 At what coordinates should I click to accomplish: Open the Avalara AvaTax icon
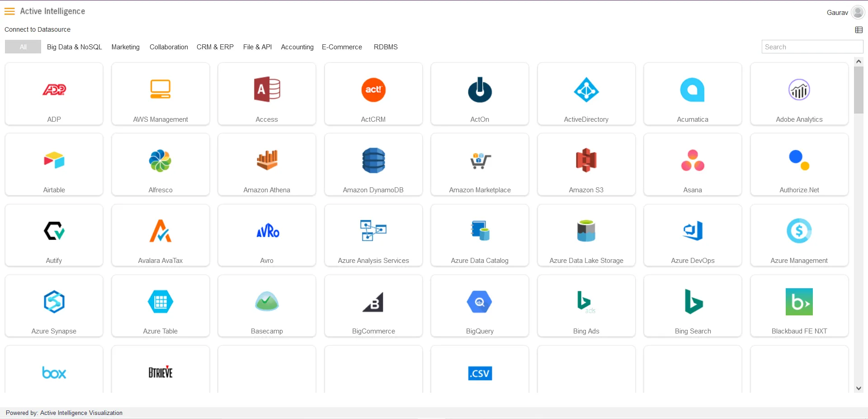[160, 231]
